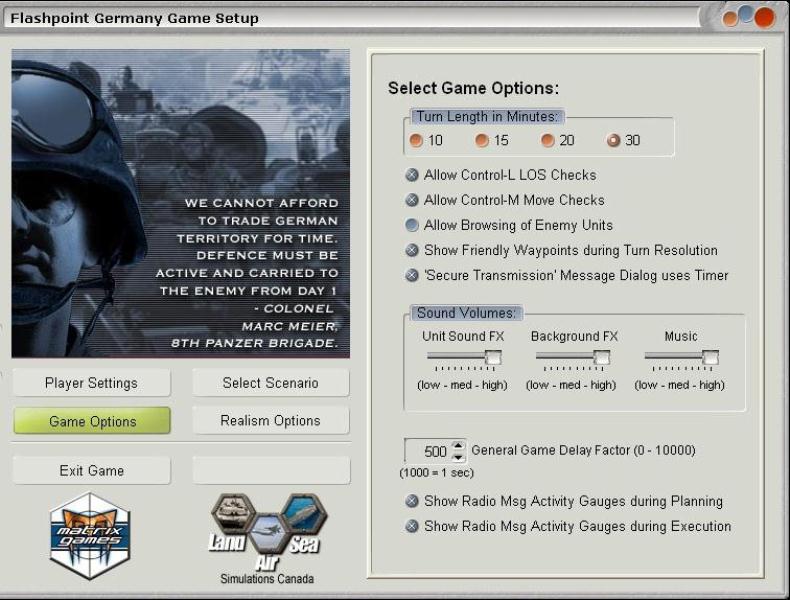This screenshot has height=600, width=790.
Task: Click the Music volume slider
Action: click(680, 357)
